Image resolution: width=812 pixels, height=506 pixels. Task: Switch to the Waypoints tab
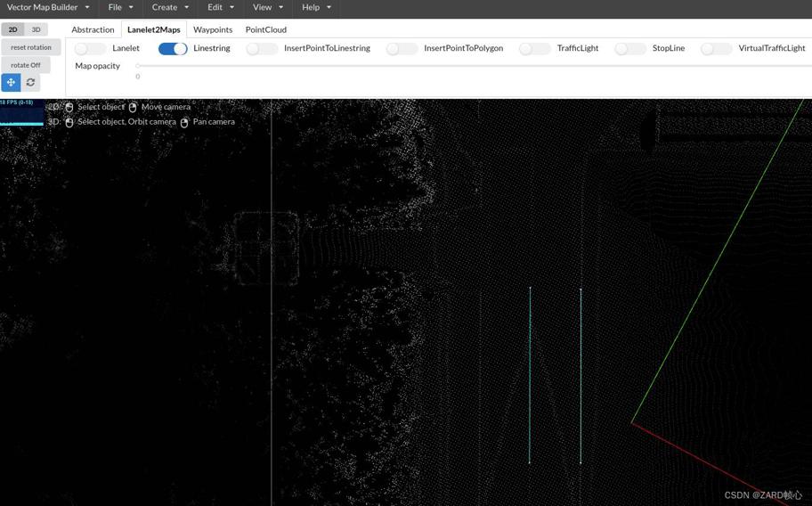[213, 29]
